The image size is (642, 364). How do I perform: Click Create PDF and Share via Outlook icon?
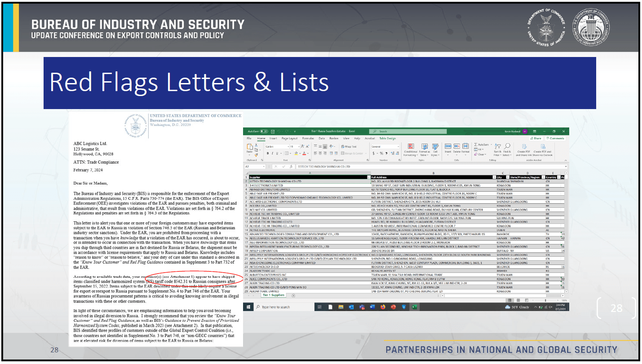pyautogui.click(x=543, y=147)
